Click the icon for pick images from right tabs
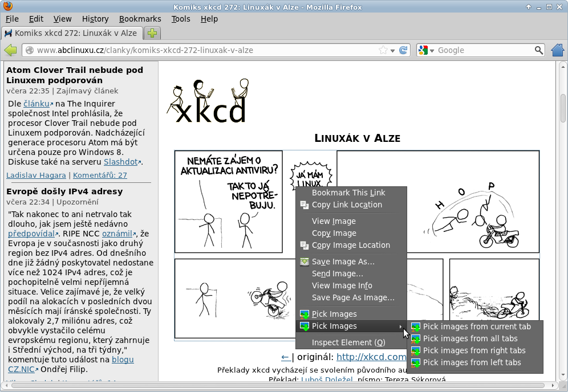This screenshot has height=392, width=568. coord(416,351)
